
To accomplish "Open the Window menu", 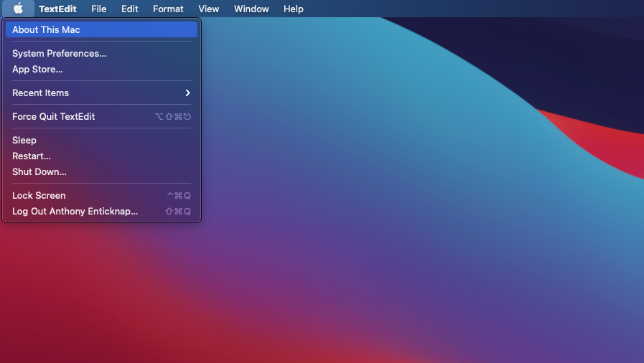I will (251, 9).
